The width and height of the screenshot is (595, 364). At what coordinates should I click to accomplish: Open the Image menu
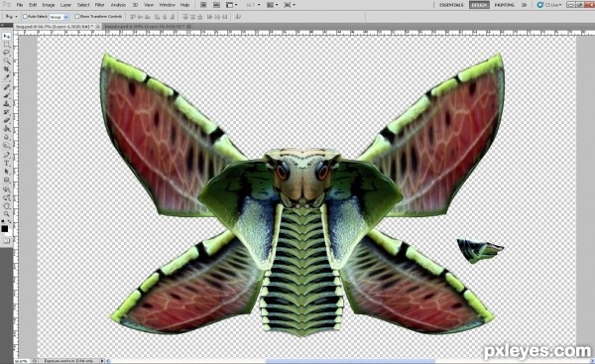point(49,5)
